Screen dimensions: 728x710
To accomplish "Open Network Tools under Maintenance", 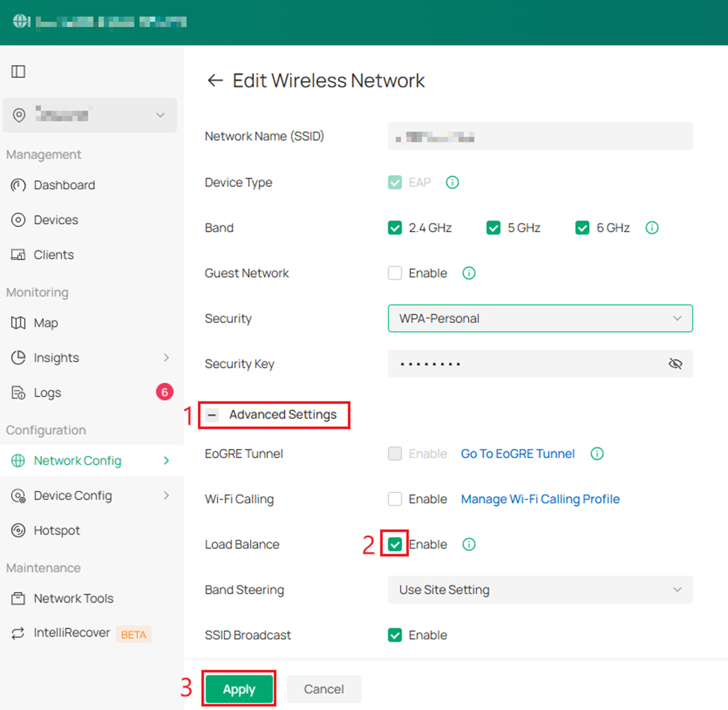I will [x=73, y=598].
